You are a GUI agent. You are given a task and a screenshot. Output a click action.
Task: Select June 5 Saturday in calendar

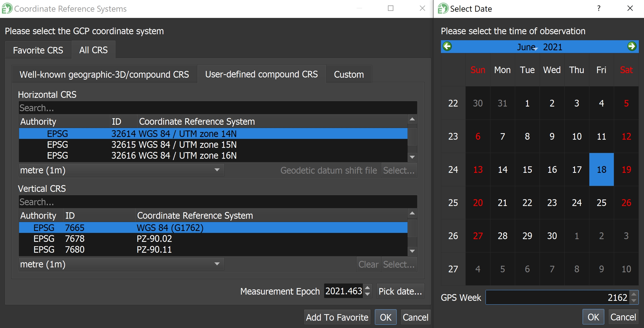626,103
